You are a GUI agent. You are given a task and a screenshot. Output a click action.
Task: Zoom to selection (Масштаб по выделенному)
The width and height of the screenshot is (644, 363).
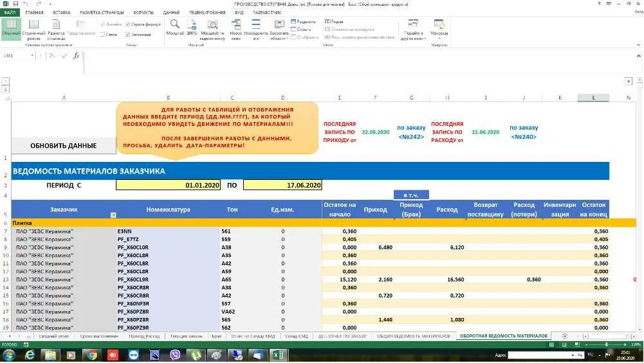coord(212,29)
